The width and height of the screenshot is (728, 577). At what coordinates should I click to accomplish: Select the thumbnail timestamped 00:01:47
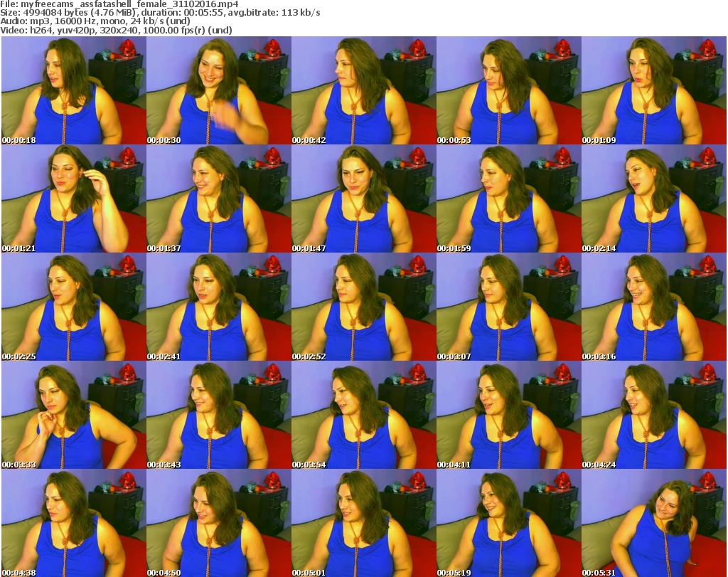point(364,198)
